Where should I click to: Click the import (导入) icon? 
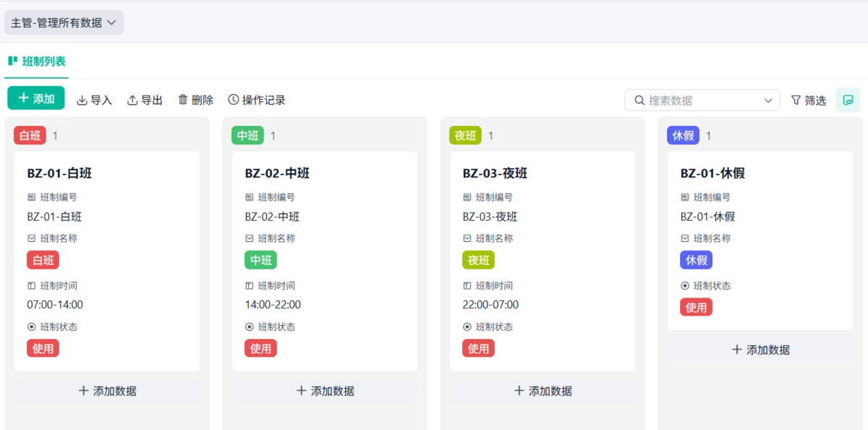tap(82, 100)
